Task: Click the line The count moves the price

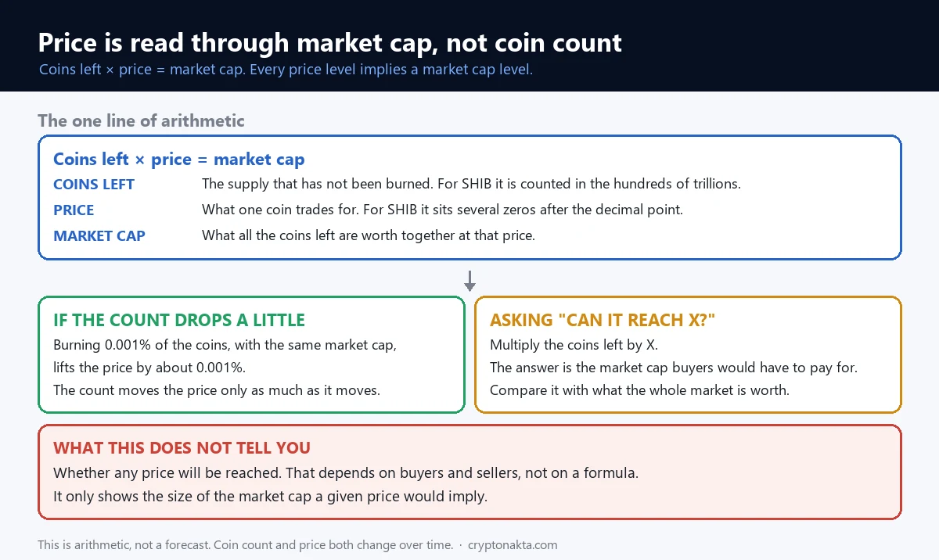Action: (217, 390)
